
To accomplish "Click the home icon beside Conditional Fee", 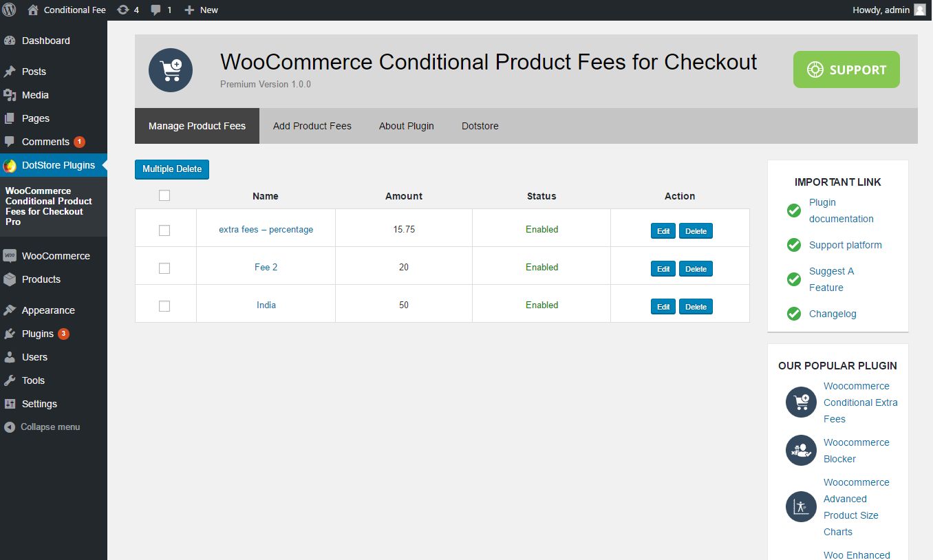I will click(33, 10).
